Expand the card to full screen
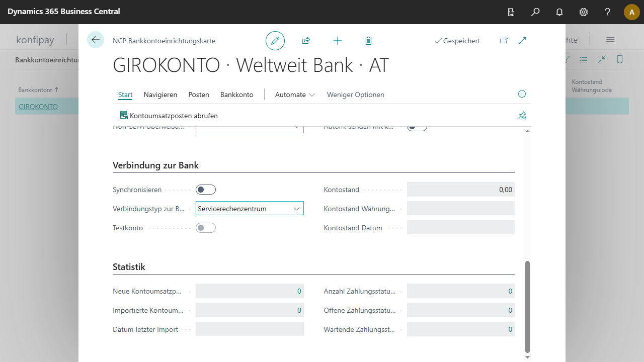 click(x=522, y=41)
